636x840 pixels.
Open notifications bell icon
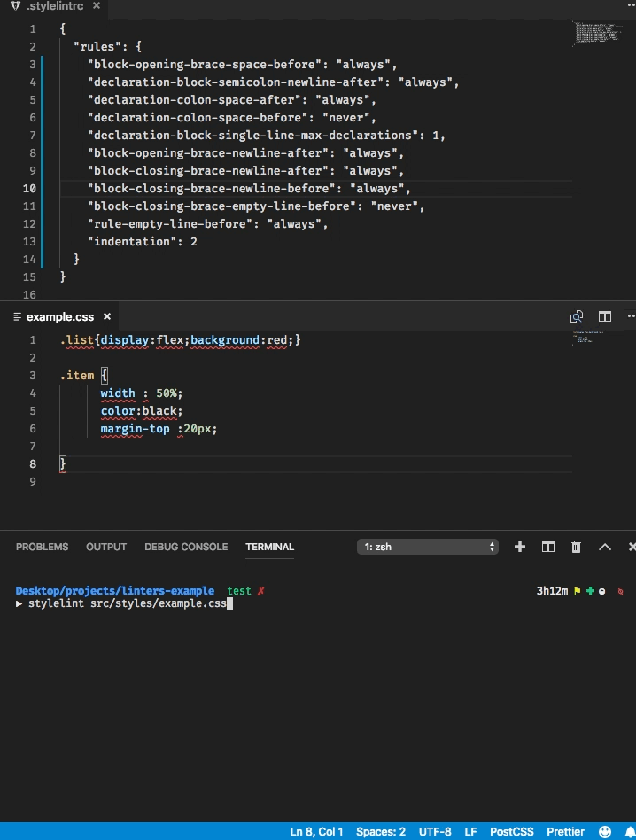(x=630, y=831)
